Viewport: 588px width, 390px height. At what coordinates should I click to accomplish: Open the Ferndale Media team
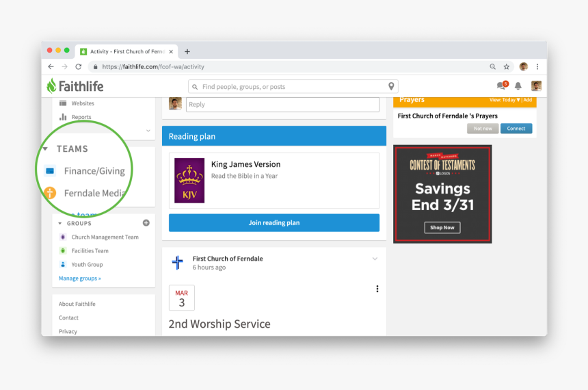94,193
